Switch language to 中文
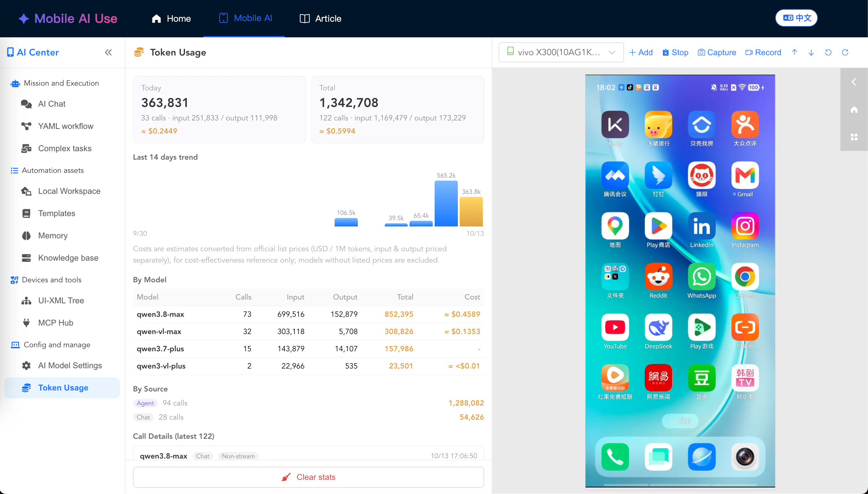This screenshot has height=494, width=868. (796, 18)
